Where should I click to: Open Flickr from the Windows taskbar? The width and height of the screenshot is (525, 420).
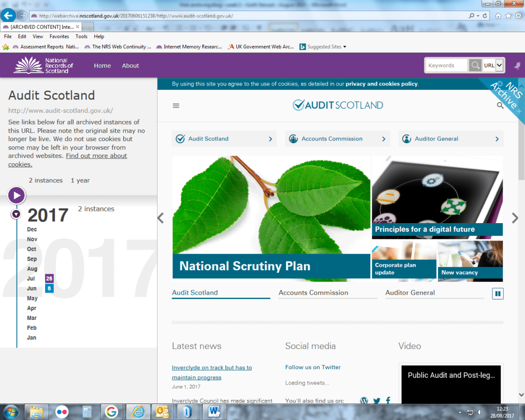click(62, 412)
